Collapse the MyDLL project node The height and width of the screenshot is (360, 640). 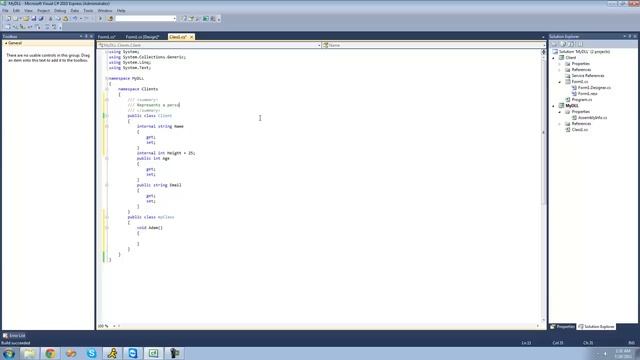554,106
